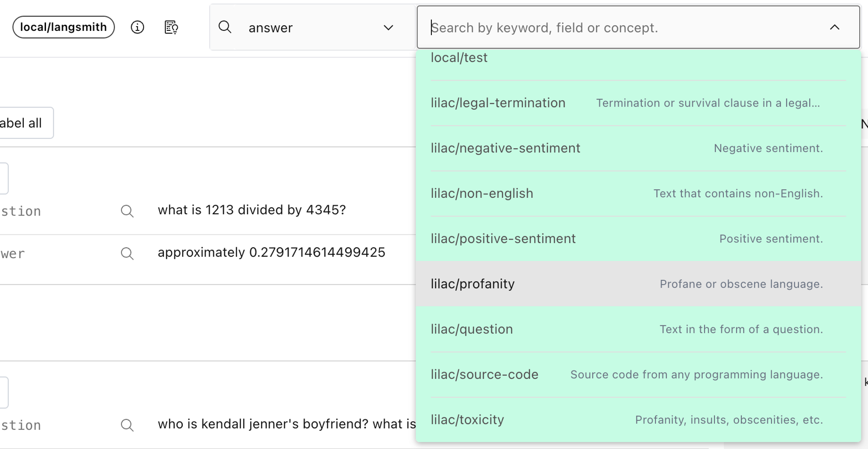Open the dataset schema settings icon
The width and height of the screenshot is (868, 449).
[171, 27]
